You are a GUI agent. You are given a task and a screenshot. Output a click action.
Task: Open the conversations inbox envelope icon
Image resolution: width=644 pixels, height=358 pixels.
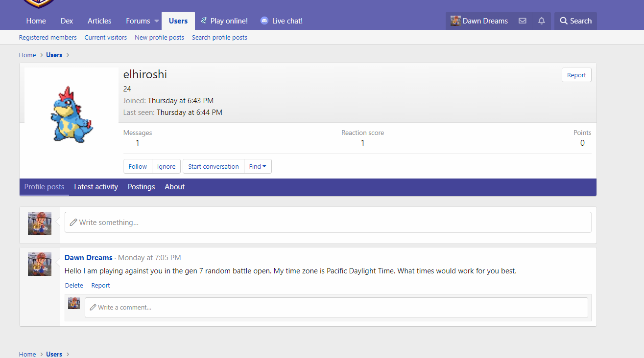point(523,21)
